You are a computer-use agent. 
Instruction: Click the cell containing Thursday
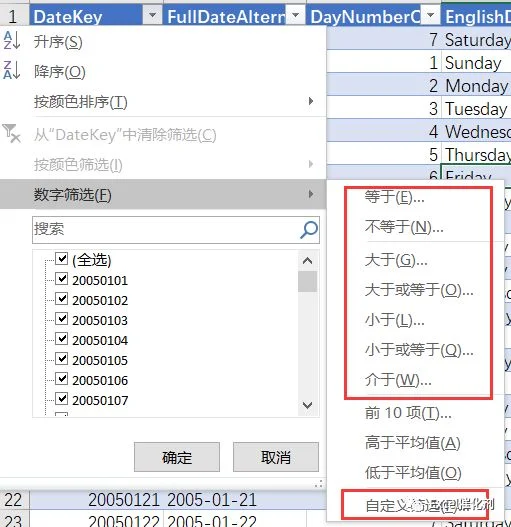[x=477, y=154]
